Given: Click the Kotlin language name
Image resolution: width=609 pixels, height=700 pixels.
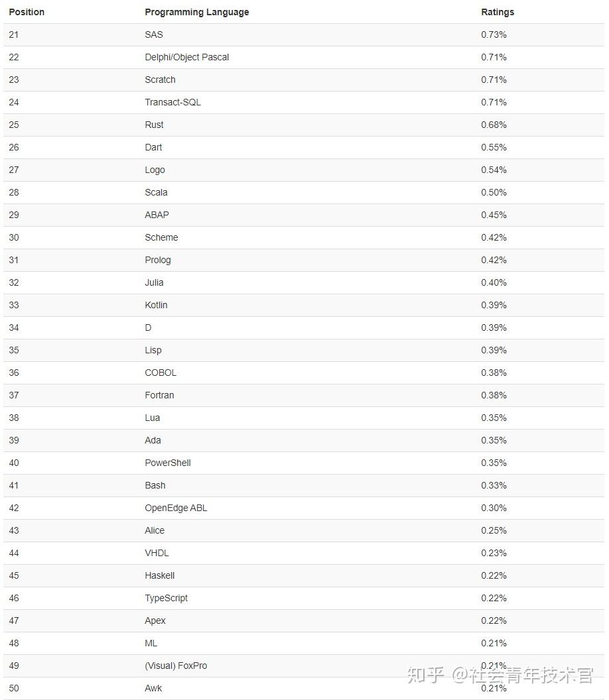Looking at the screenshot, I should click(x=156, y=305).
